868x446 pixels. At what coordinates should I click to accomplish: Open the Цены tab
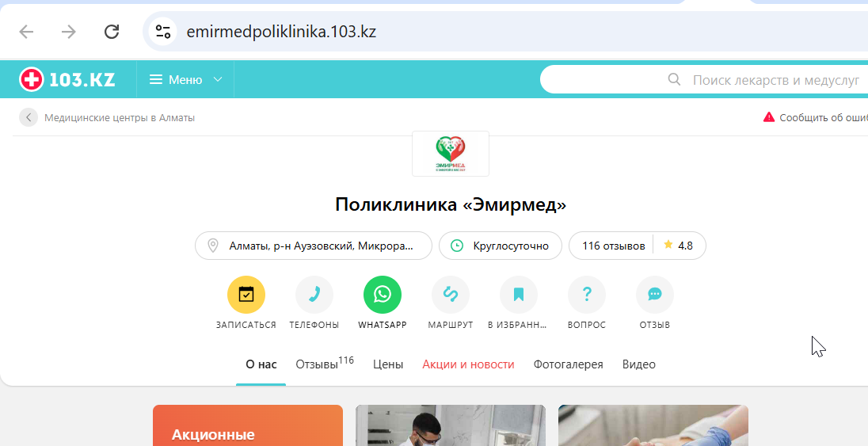point(388,364)
